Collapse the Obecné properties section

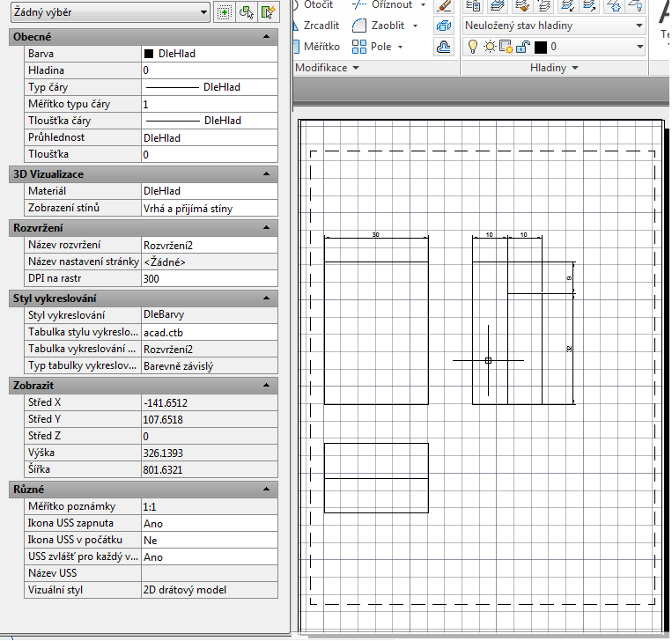[266, 37]
